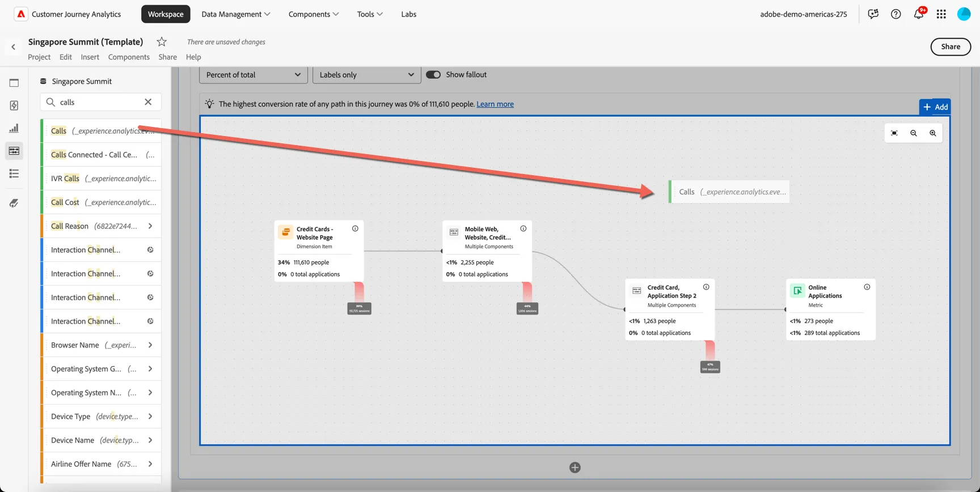Select the Online Applications node
980x492 pixels.
click(831, 309)
